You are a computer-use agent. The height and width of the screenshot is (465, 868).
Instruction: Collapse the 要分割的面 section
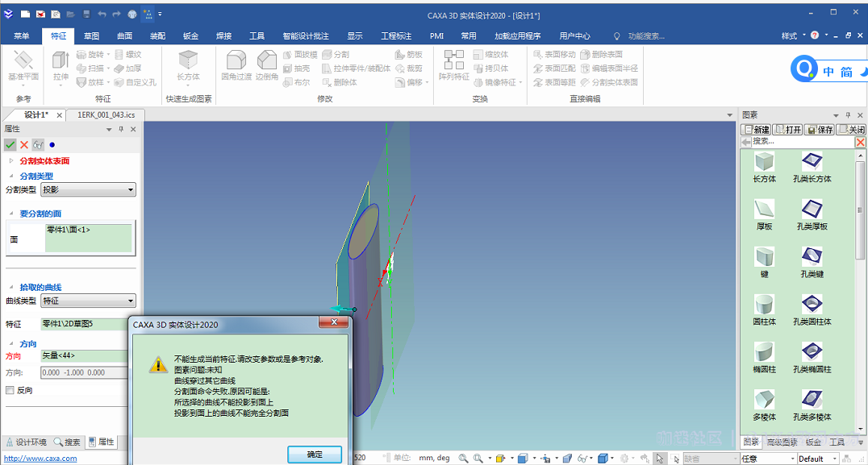point(11,214)
